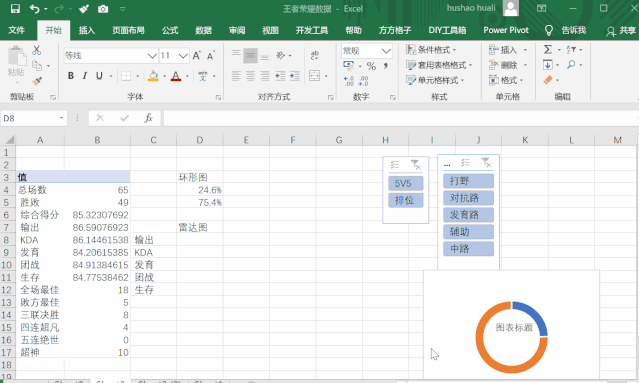
Task: Open font color dropdown arrow
Action: tap(187, 76)
